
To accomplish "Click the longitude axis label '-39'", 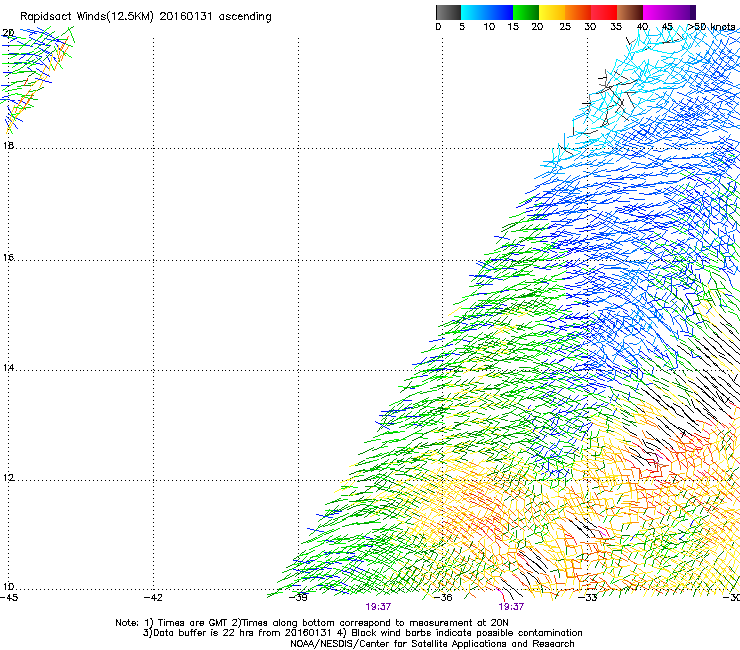I will pyautogui.click(x=298, y=598).
